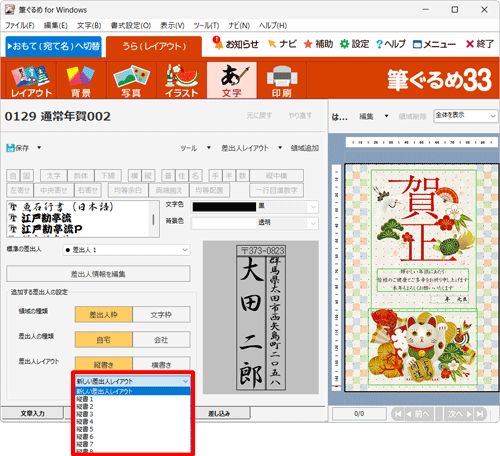Switch to おもて(宛て名)へ切替 tab
The width and height of the screenshot is (500, 456).
point(53,46)
